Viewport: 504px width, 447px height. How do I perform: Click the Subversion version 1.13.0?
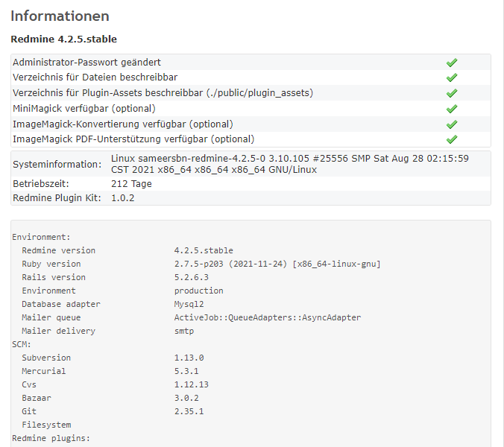tap(189, 358)
